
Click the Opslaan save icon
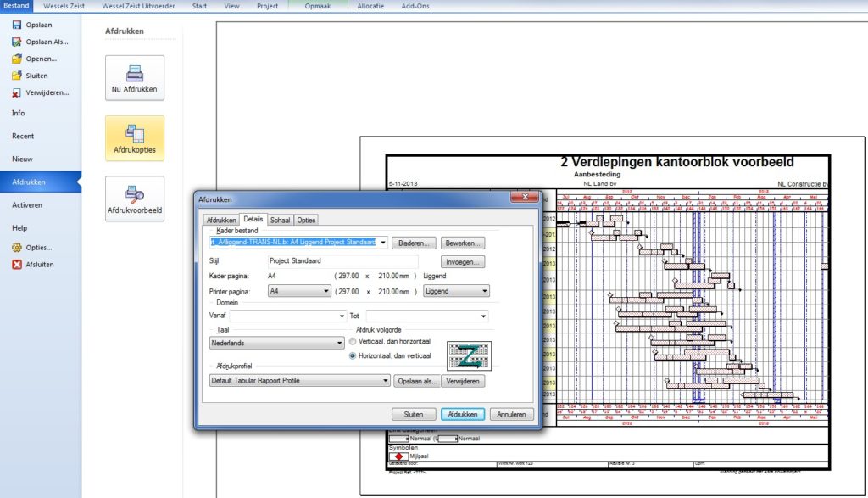17,25
